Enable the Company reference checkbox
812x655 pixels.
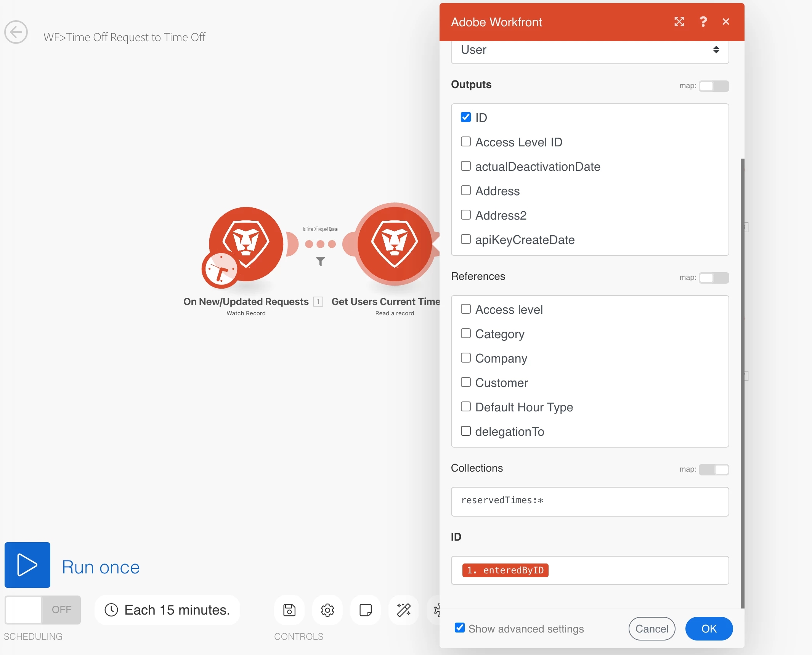click(466, 358)
